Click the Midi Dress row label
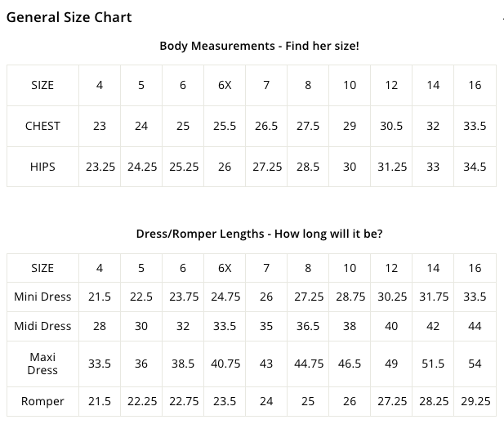 [x=42, y=326]
